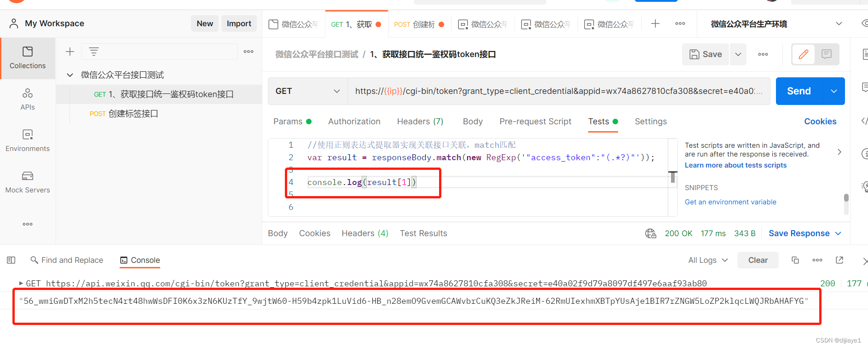This screenshot has height=348, width=868.
Task: Expand the console GET request log entry
Action: coord(21,283)
